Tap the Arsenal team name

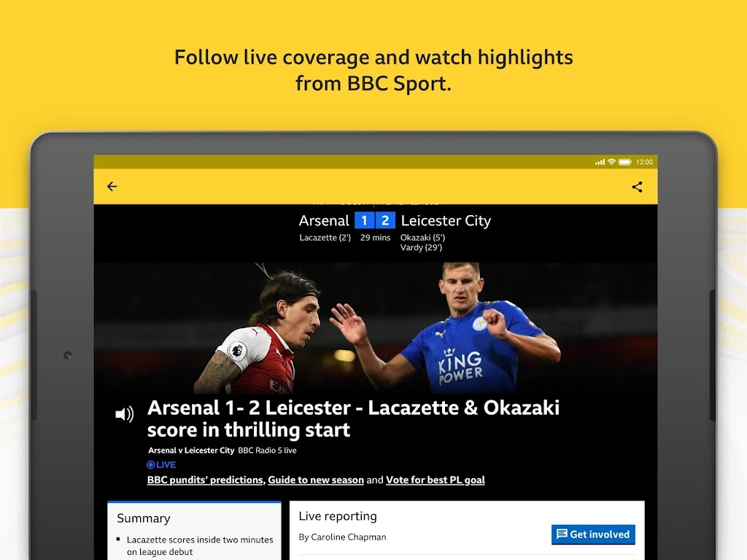coord(324,220)
